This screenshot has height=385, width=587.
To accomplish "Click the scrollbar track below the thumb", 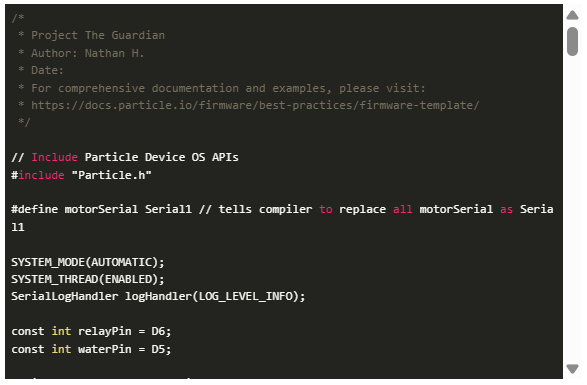I will (572, 210).
